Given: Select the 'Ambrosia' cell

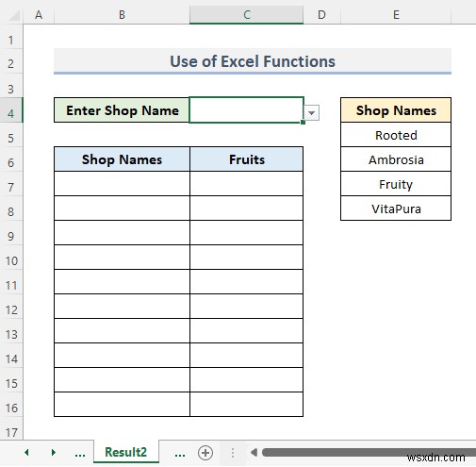Looking at the screenshot, I should coord(396,159).
